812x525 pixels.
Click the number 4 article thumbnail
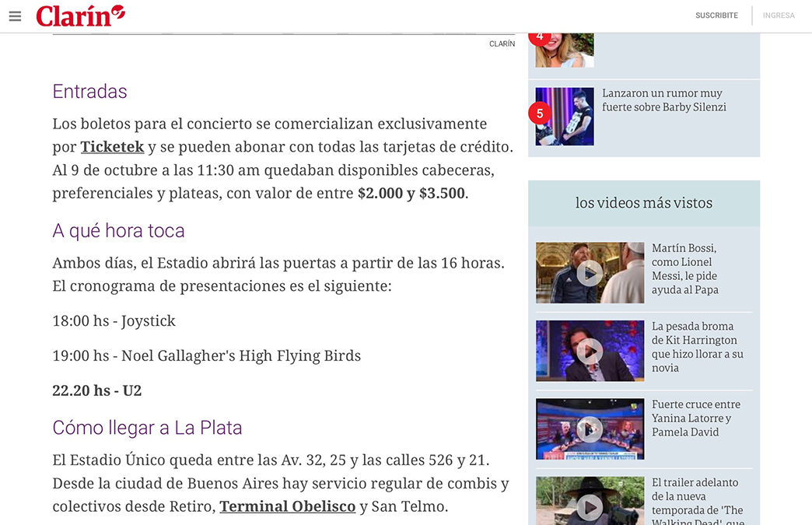point(565,51)
